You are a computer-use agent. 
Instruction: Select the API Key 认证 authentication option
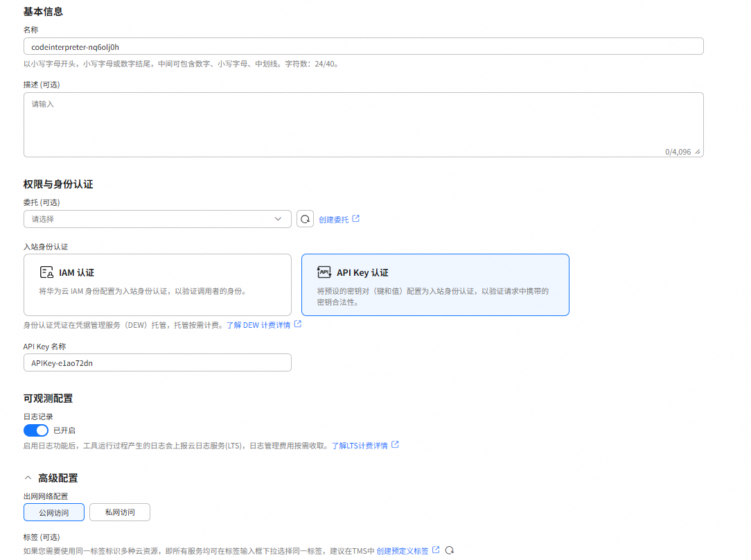[x=435, y=285]
